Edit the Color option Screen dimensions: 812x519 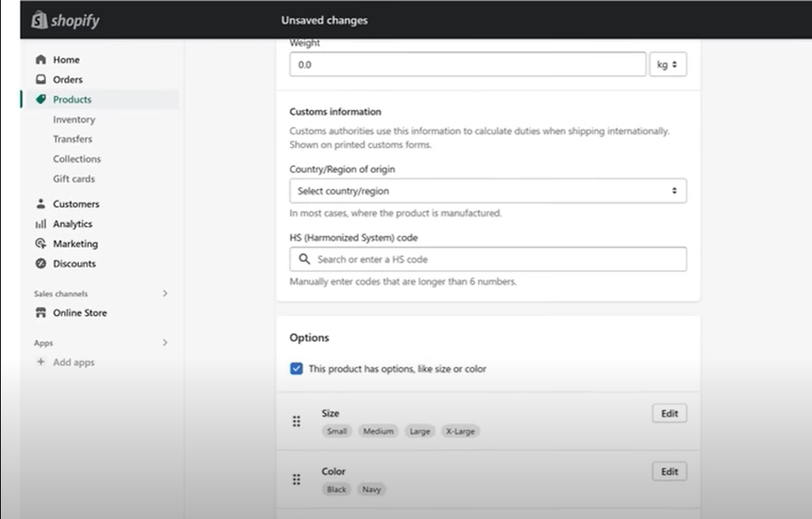pos(669,471)
